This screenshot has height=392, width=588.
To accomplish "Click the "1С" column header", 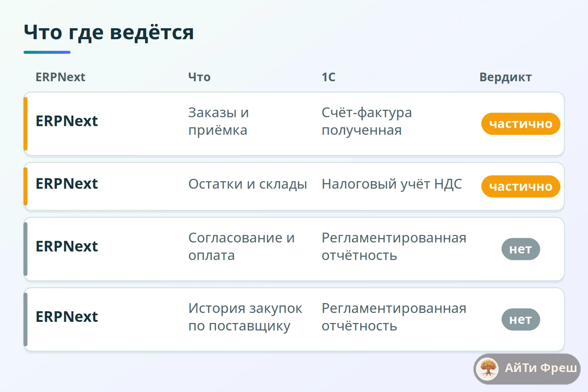I will pyautogui.click(x=328, y=77).
